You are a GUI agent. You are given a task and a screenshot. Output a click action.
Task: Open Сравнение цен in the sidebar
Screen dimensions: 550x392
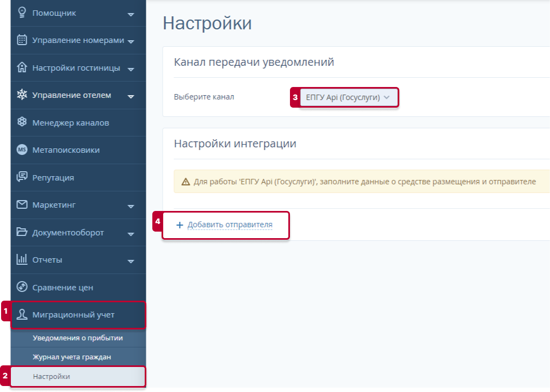78,287
